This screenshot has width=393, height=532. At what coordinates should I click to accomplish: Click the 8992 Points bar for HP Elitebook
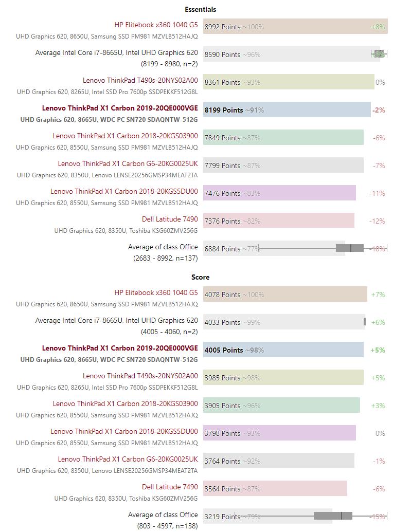pyautogui.click(x=295, y=27)
